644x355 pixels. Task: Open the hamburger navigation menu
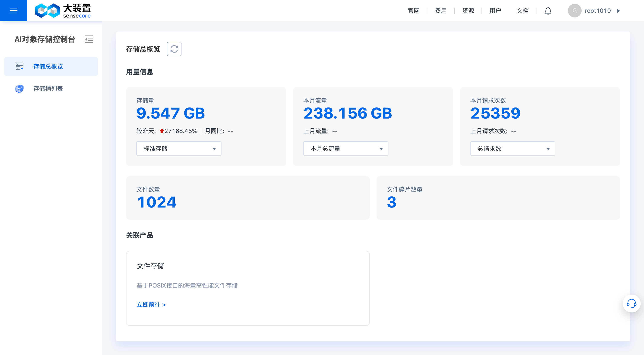pos(13,10)
